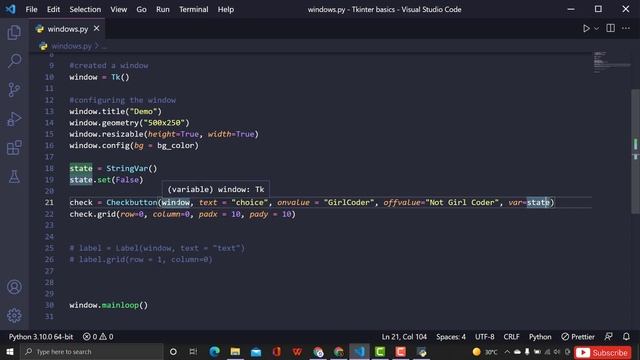Split the editor to the right

610,28
